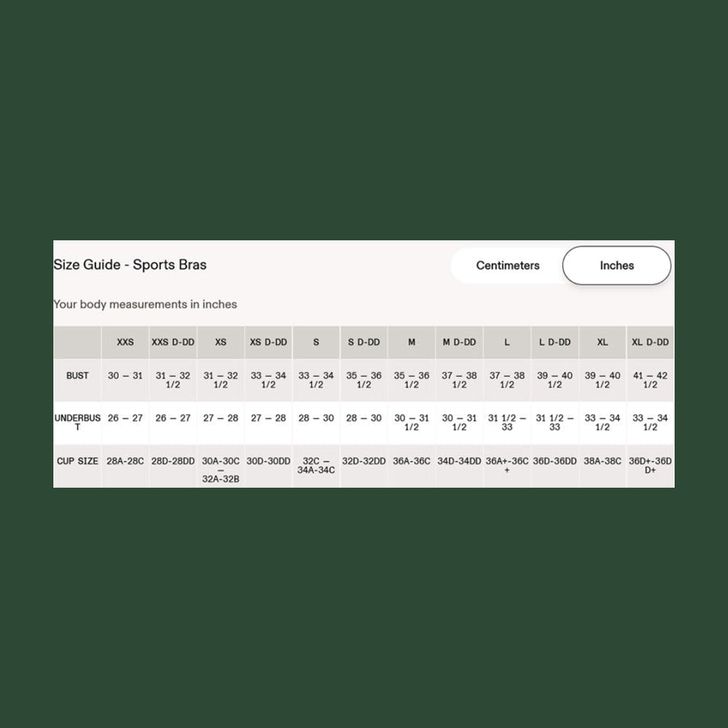Click the XS D-DD column header
Screen dimensions: 728x728
269,342
